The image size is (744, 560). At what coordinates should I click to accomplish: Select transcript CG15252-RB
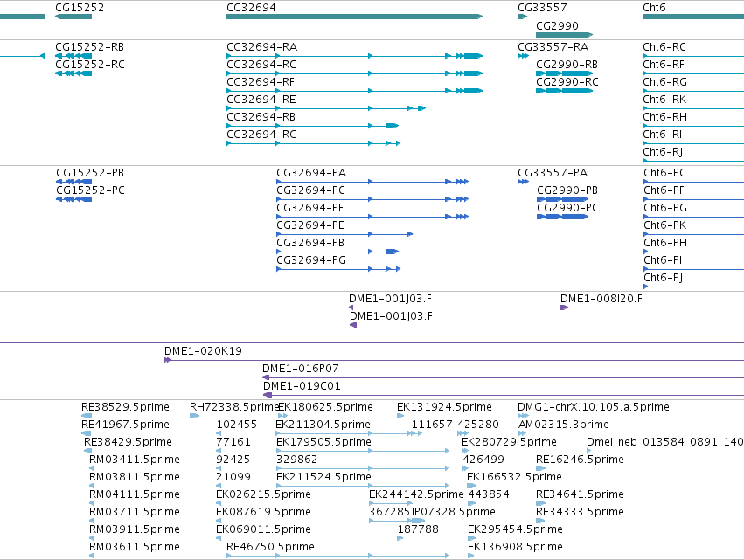point(90,47)
